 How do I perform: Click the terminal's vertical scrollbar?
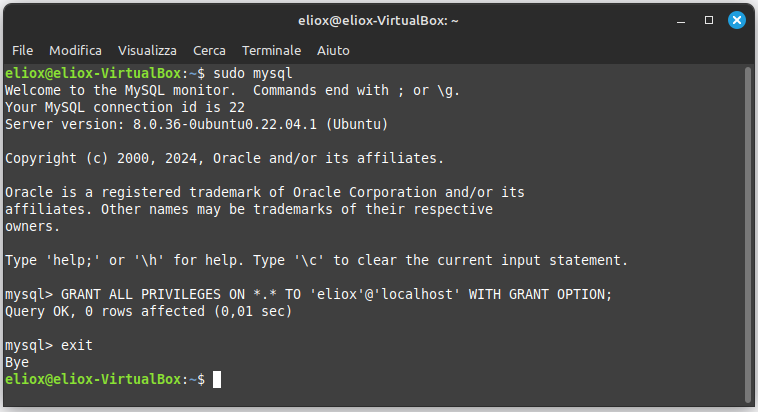coord(749,230)
